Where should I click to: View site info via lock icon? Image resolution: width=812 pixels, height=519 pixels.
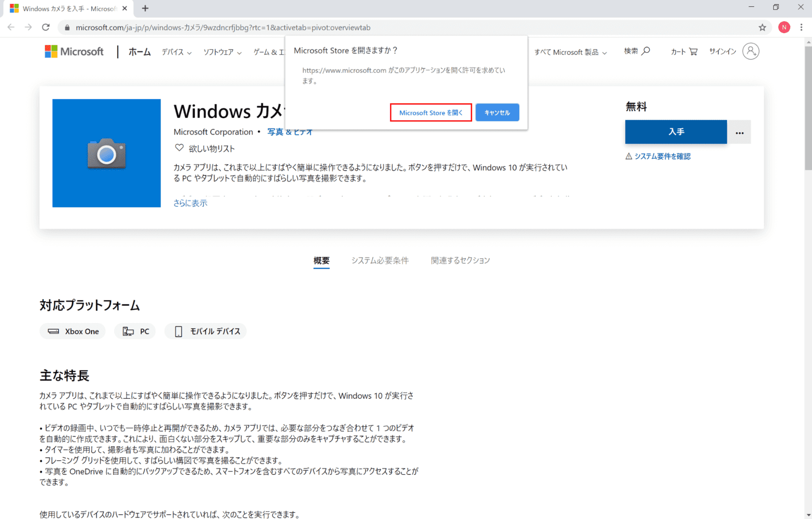(67, 27)
